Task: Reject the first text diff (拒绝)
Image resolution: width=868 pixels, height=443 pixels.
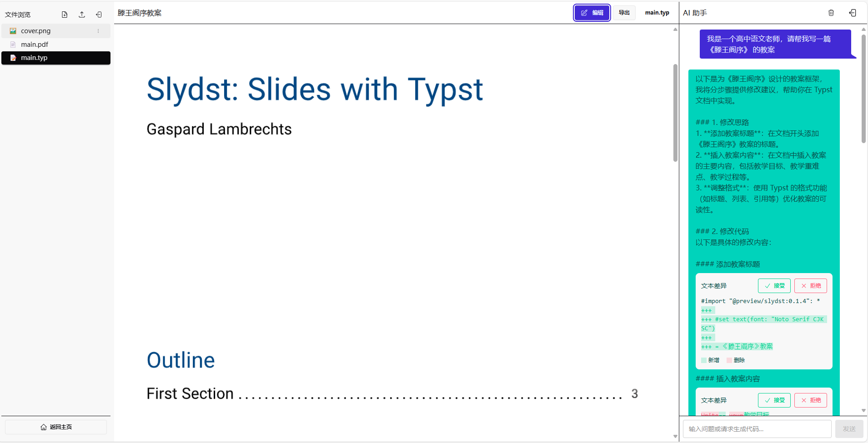Action: [x=810, y=286]
